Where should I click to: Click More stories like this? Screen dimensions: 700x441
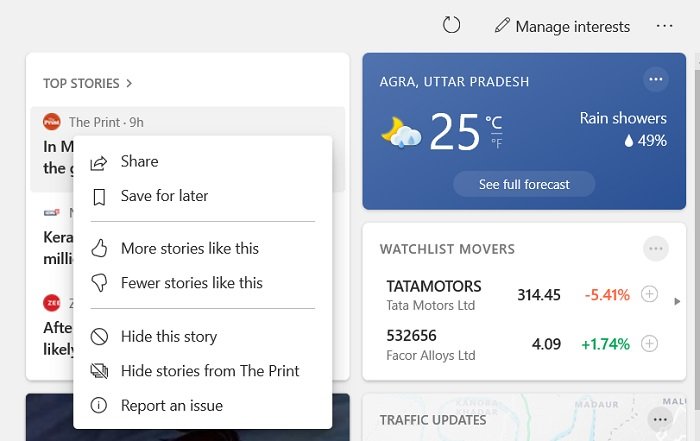[189, 248]
